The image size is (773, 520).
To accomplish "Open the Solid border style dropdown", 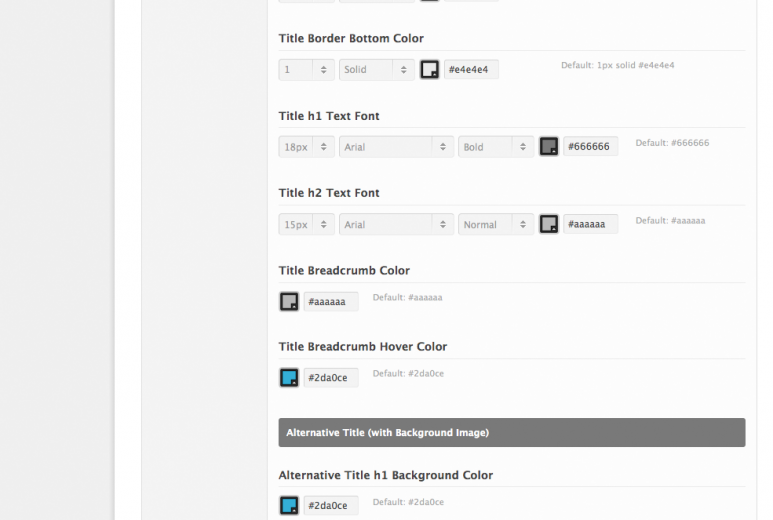I will pyautogui.click(x=377, y=69).
